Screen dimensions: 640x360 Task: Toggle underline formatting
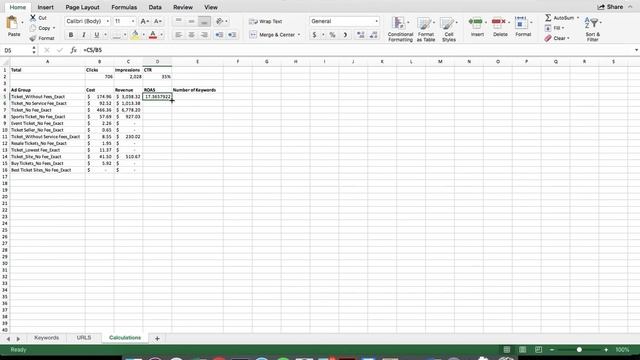click(97, 35)
